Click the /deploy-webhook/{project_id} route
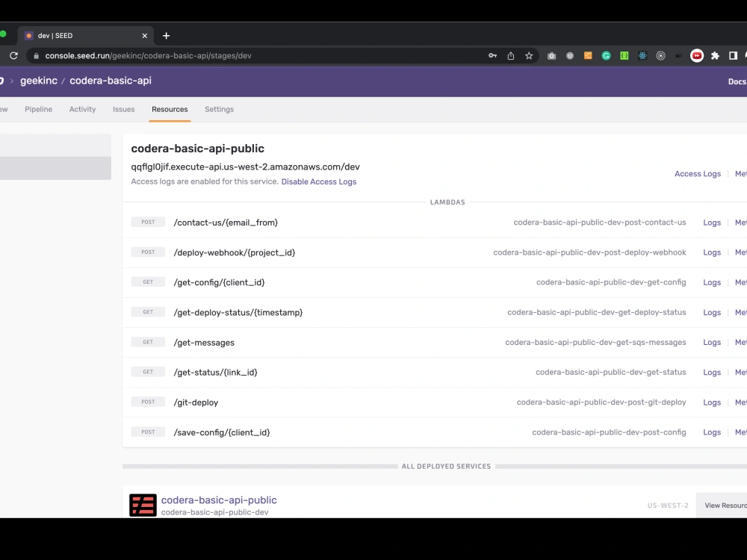747x560 pixels. pos(235,252)
